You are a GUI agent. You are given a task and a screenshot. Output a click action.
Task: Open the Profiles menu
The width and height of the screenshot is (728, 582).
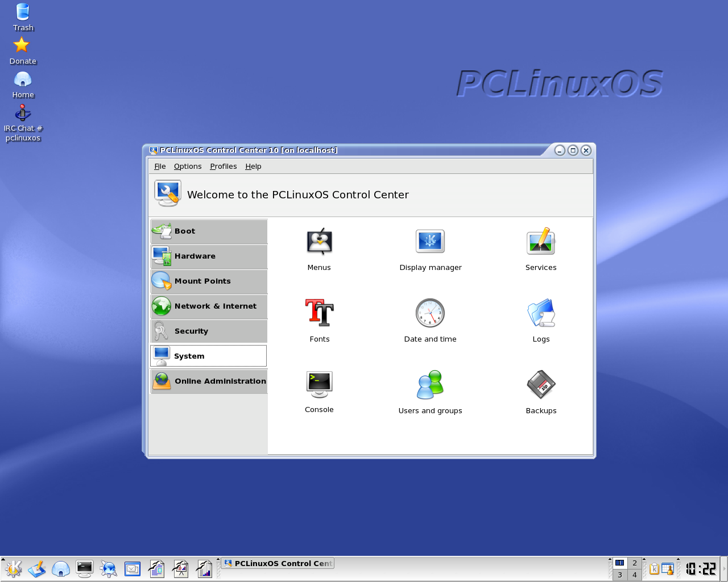(x=223, y=167)
